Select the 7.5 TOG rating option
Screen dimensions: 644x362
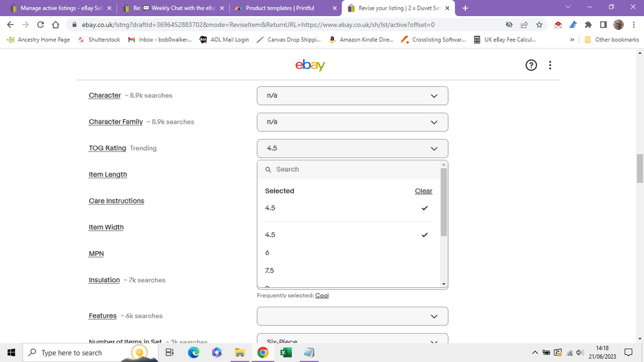pos(348,271)
